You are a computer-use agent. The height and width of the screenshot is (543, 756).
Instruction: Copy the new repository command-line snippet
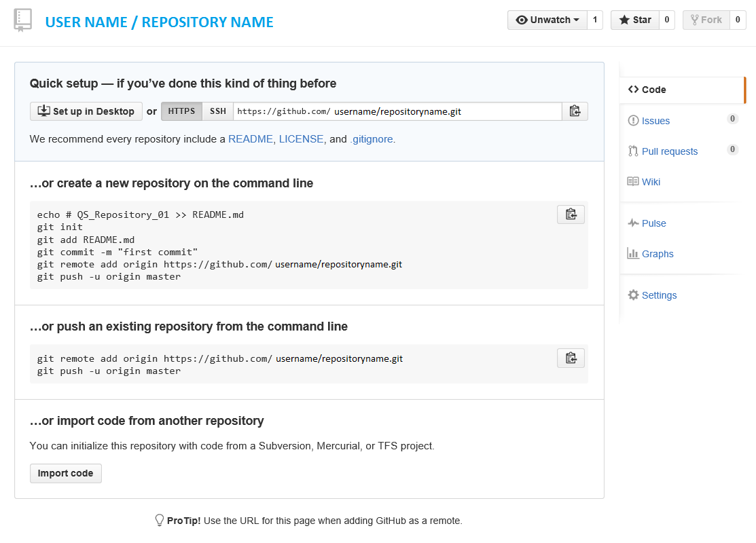click(x=571, y=214)
